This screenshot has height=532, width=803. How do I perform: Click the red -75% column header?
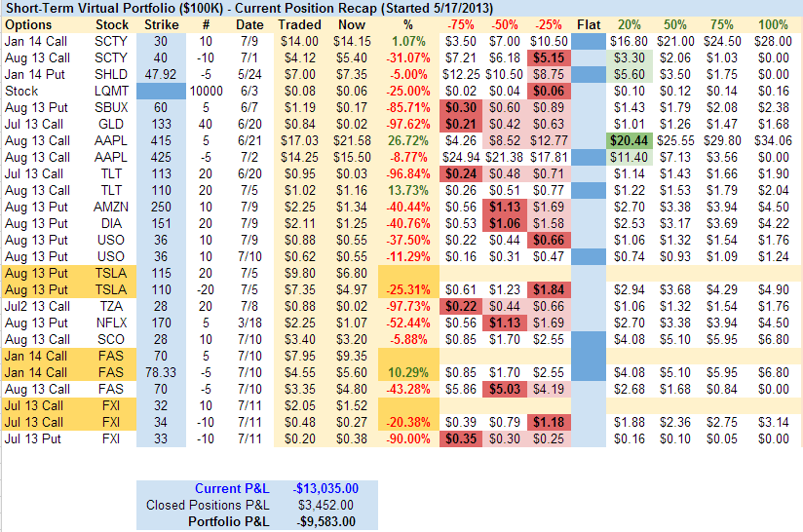461,24
